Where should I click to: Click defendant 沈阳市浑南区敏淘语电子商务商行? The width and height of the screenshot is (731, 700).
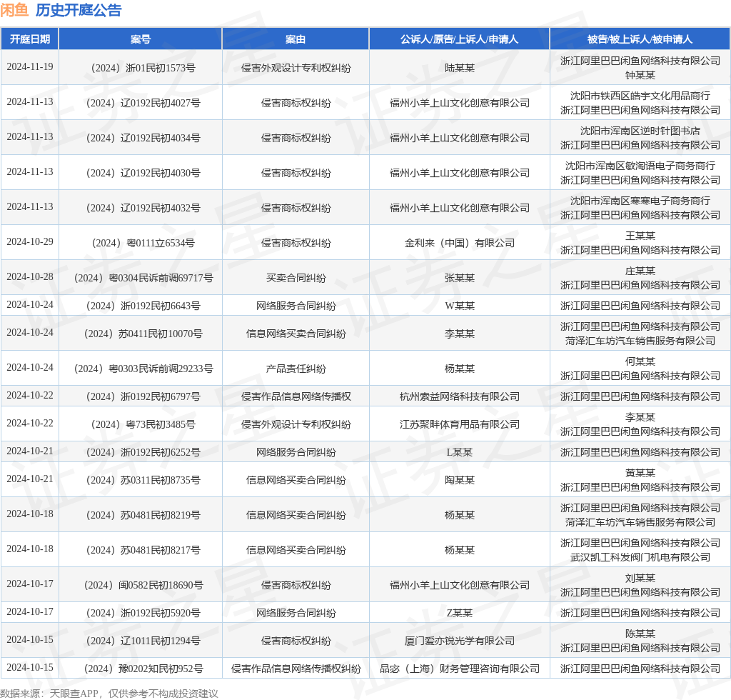point(640,166)
